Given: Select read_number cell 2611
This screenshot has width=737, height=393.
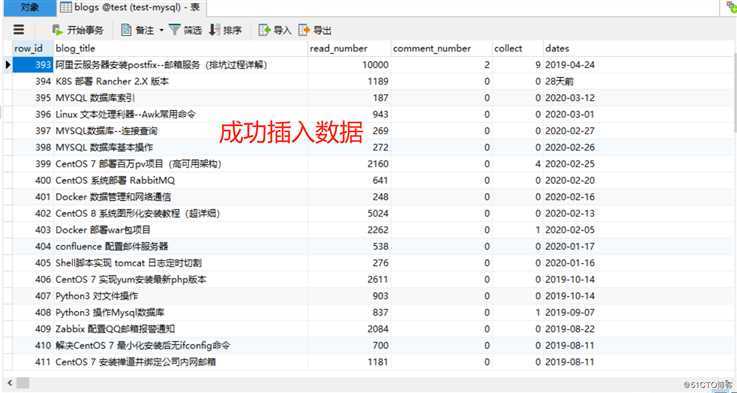Looking at the screenshot, I should click(x=349, y=280).
